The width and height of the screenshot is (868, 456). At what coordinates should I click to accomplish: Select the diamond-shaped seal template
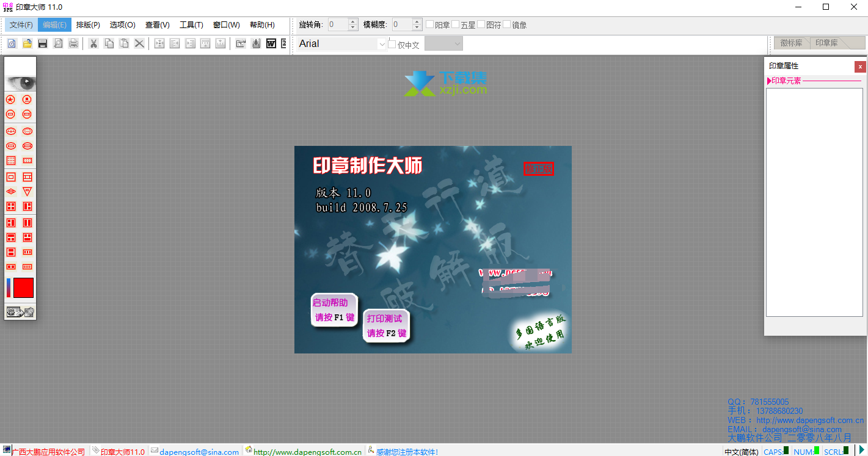coord(10,192)
